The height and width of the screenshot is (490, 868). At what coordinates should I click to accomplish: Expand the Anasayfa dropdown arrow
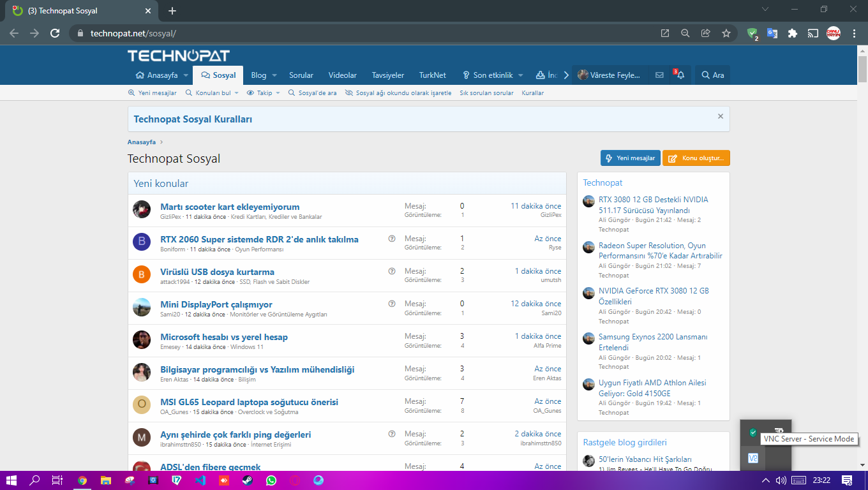[186, 75]
